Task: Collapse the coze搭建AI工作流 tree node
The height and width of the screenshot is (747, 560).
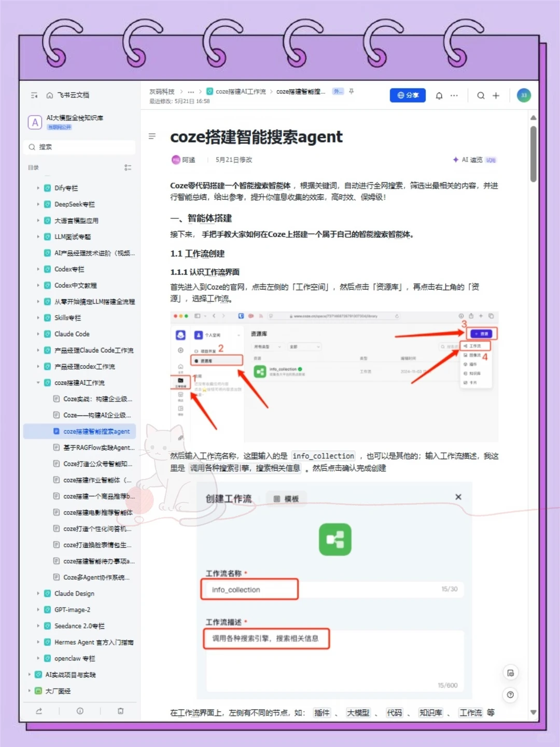Action: click(38, 383)
